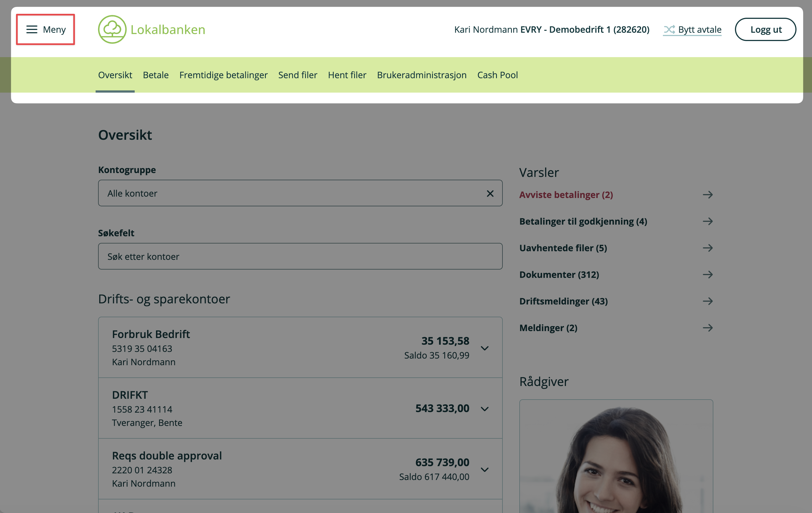This screenshot has width=812, height=513.
Task: Click the Søk etter kontoer field
Action: 300,256
